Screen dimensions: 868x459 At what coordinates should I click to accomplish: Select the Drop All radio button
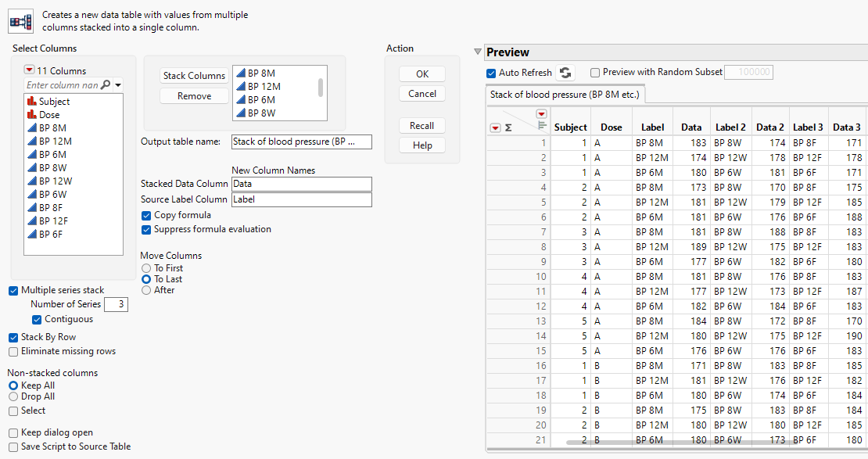tap(13, 396)
